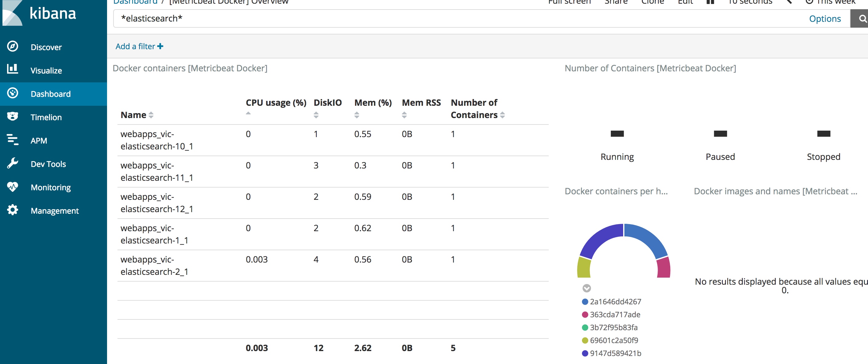The height and width of the screenshot is (364, 868).
Task: Click the Monitoring heartbeat icon
Action: (13, 187)
